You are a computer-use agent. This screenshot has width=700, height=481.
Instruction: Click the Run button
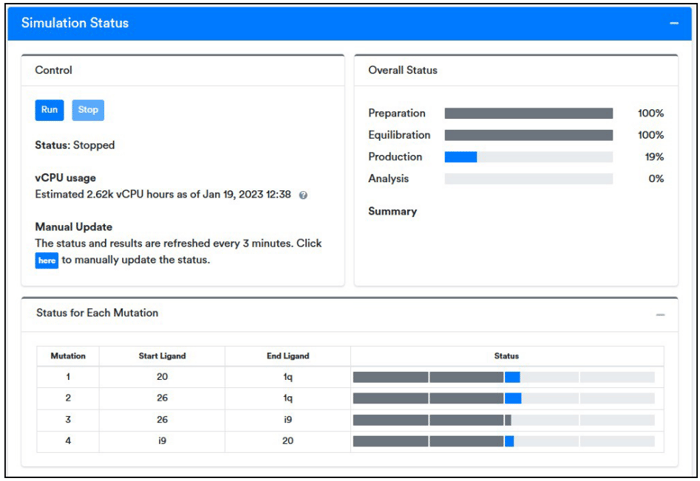pos(50,110)
